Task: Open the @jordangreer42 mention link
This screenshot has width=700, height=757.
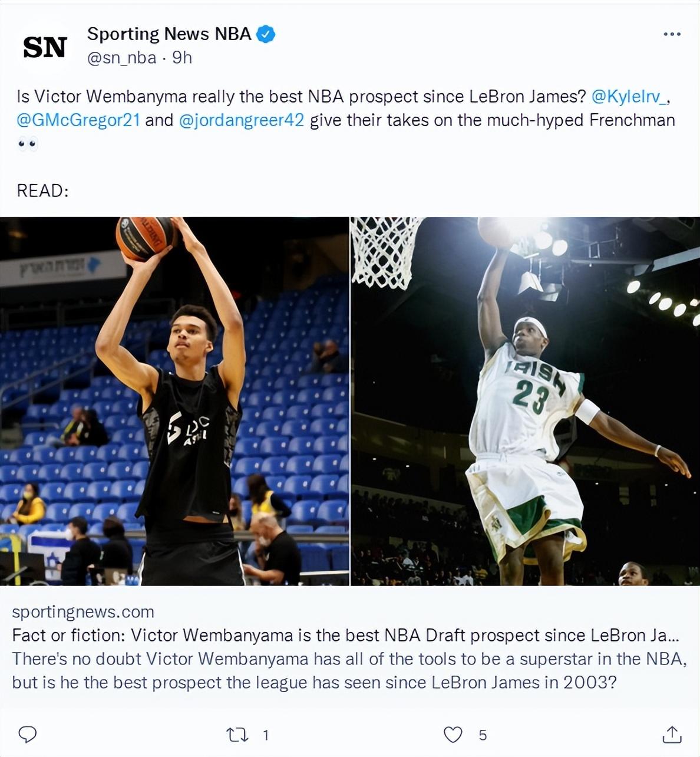Action: click(241, 120)
